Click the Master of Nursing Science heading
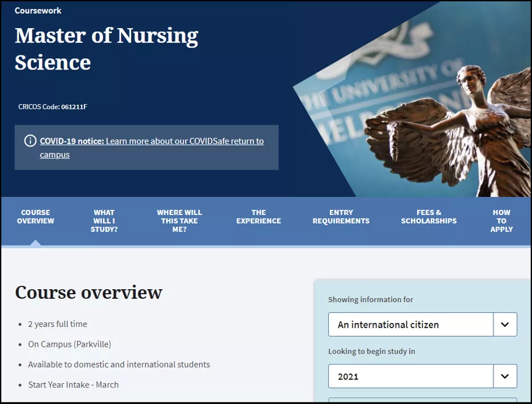 106,49
